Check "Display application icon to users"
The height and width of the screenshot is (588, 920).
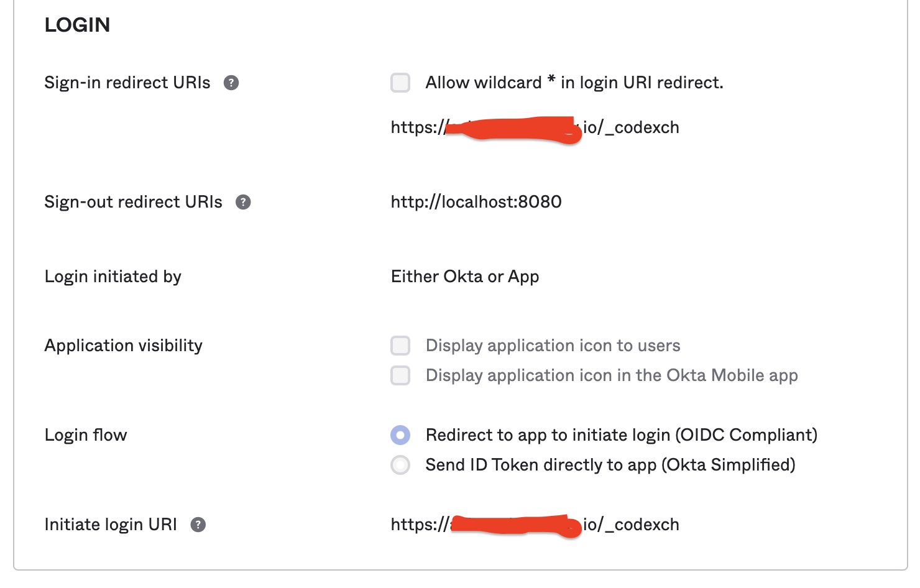[400, 345]
